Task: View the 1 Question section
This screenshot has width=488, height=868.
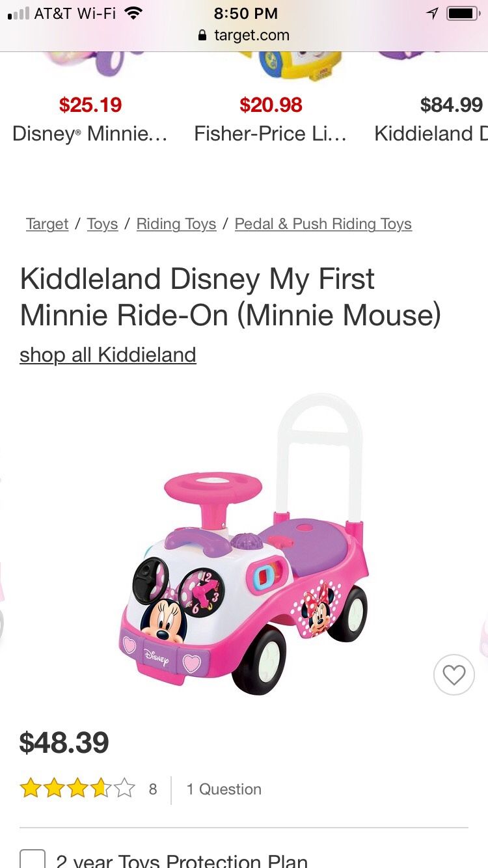Action: 224,789
